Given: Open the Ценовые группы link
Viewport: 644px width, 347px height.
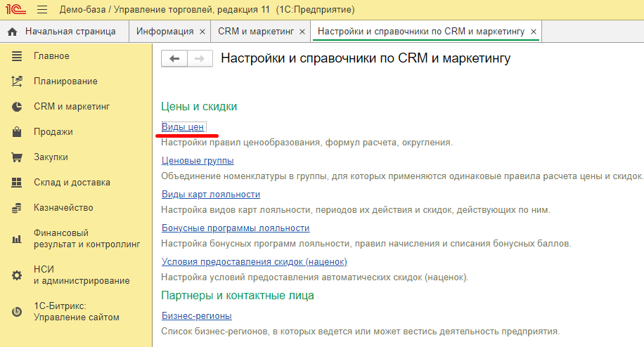Looking at the screenshot, I should (x=198, y=161).
